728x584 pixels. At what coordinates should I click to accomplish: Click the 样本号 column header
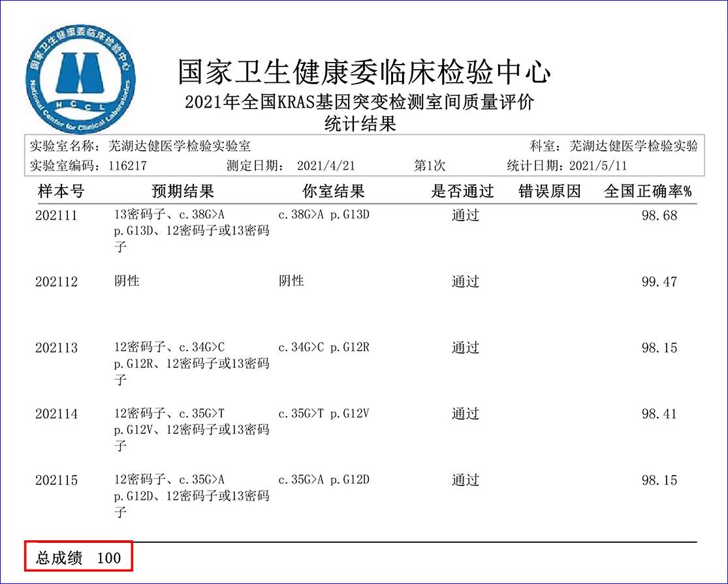coord(60,191)
